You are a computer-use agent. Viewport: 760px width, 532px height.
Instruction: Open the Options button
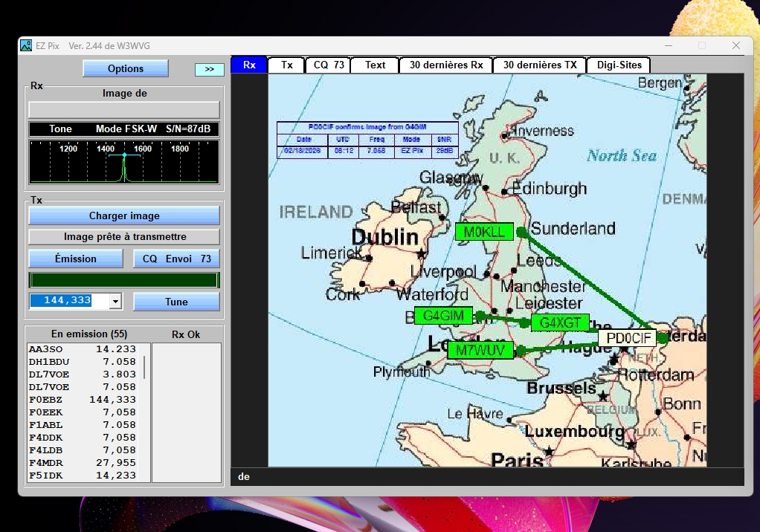126,68
